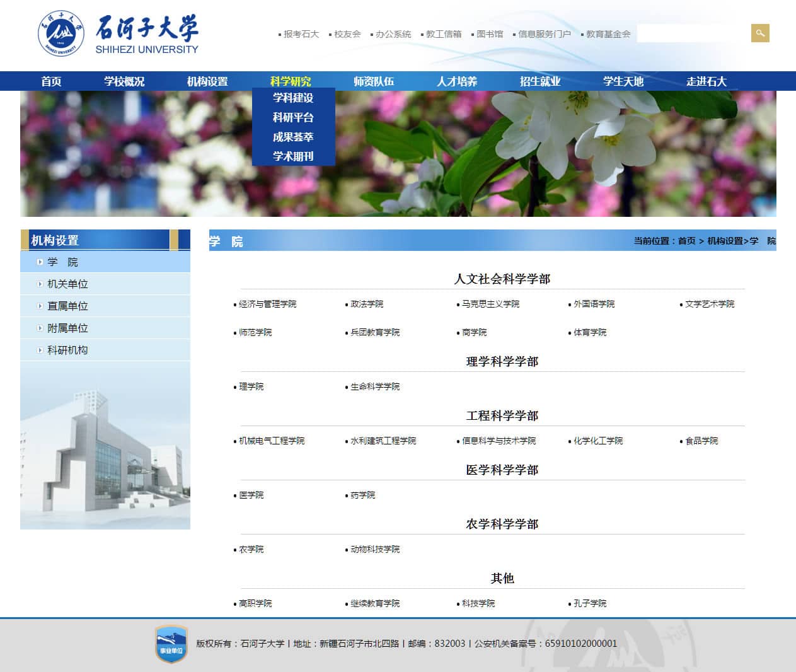Click the library building sidebar image
The height and width of the screenshot is (672, 796).
pyautogui.click(x=105, y=446)
